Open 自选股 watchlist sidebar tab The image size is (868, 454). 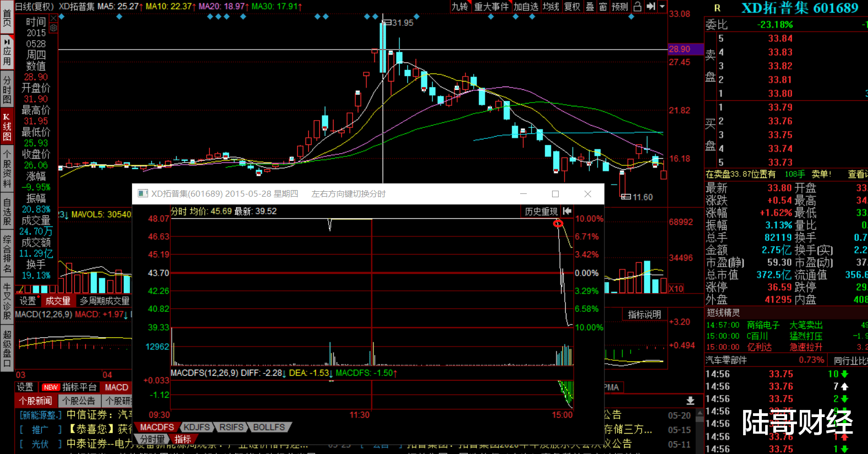(x=7, y=212)
